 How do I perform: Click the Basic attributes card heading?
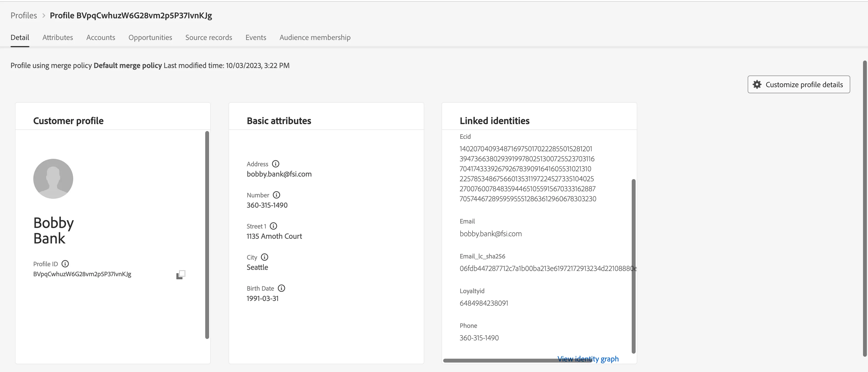pos(279,121)
